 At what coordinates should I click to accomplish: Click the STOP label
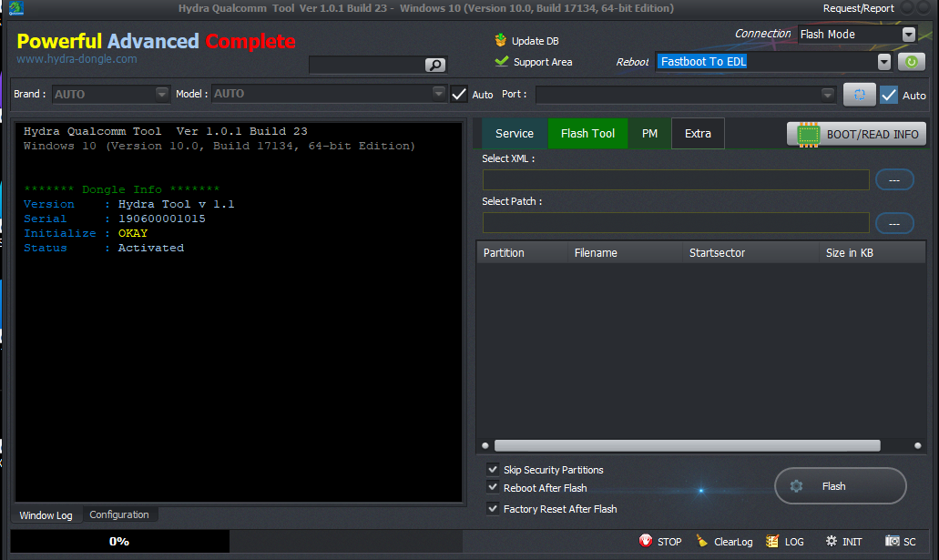click(669, 542)
